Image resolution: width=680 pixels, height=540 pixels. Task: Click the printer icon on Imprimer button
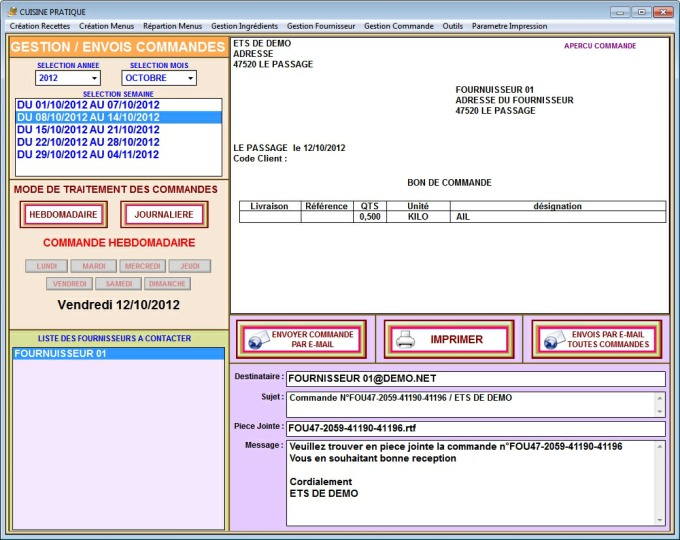(405, 340)
